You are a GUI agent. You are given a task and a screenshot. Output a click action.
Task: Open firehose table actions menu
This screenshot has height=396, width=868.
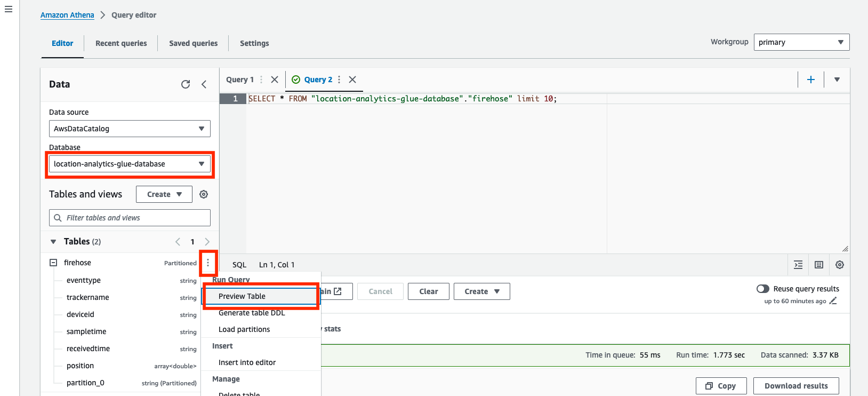208,263
